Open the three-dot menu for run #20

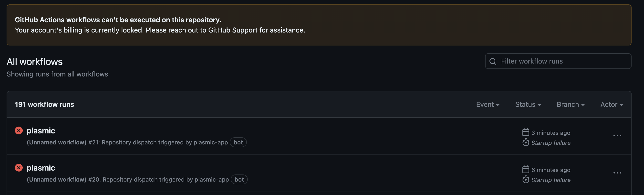point(617,173)
